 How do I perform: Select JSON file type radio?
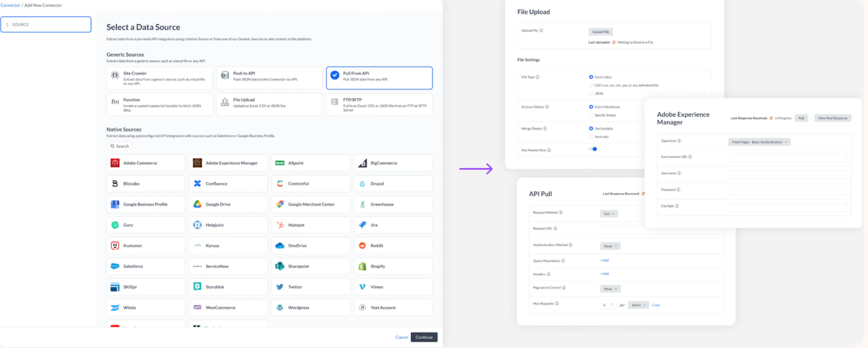pyautogui.click(x=591, y=94)
